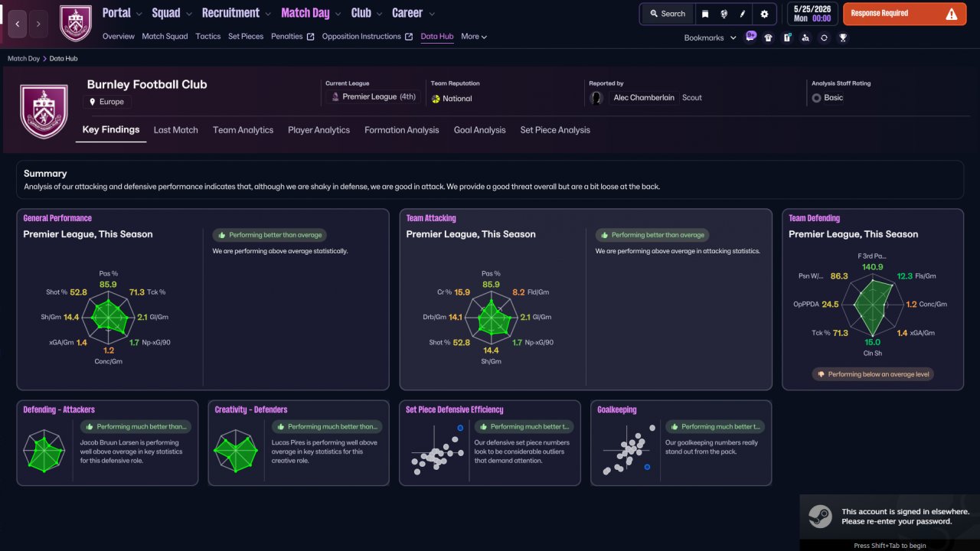Go back with the left arrow button
980x551 pixels.
click(18, 24)
